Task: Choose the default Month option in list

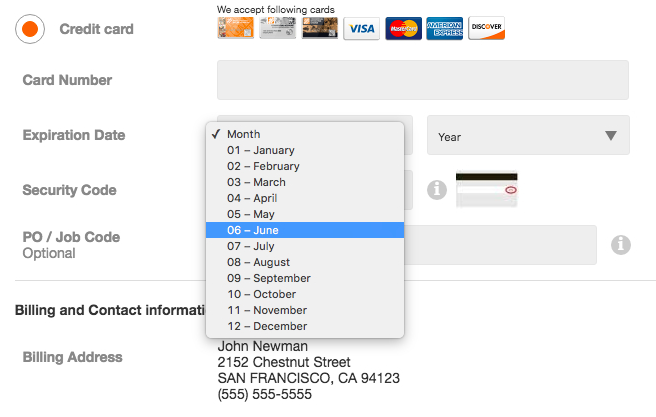Action: 243,134
